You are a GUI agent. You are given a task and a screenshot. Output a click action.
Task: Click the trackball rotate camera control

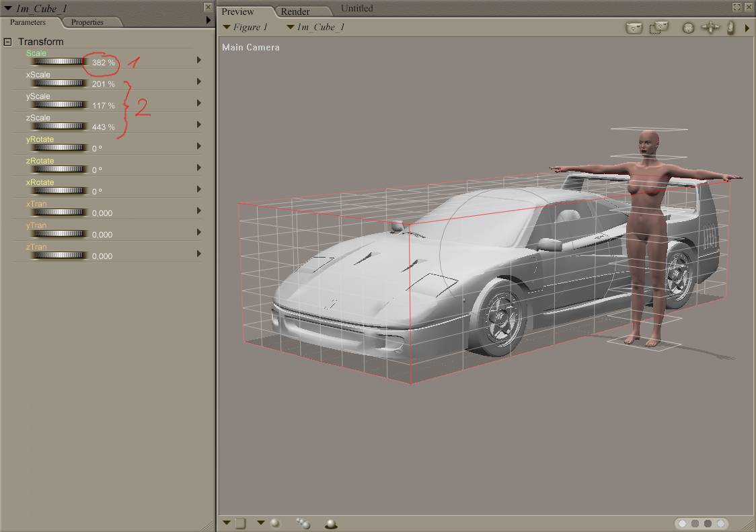tap(688, 28)
